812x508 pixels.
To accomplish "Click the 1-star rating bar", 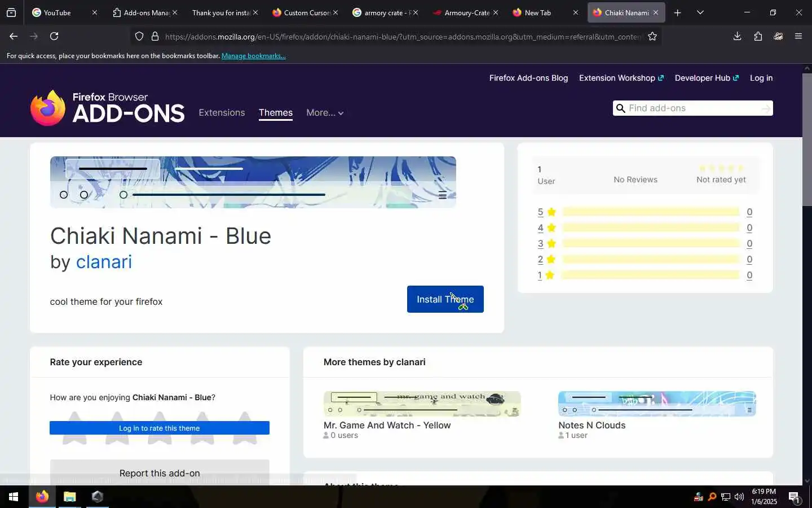I will click(x=651, y=275).
